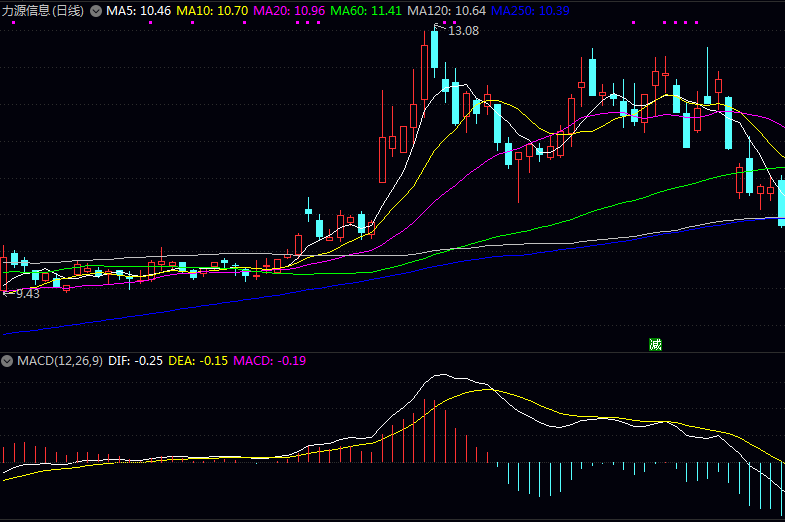Select the yellow DEA: -0.15 value
This screenshot has height=522, width=785.
[198, 361]
